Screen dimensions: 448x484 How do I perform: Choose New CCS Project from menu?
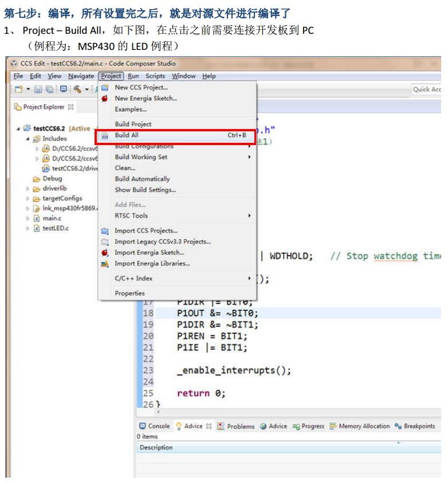pos(178,87)
